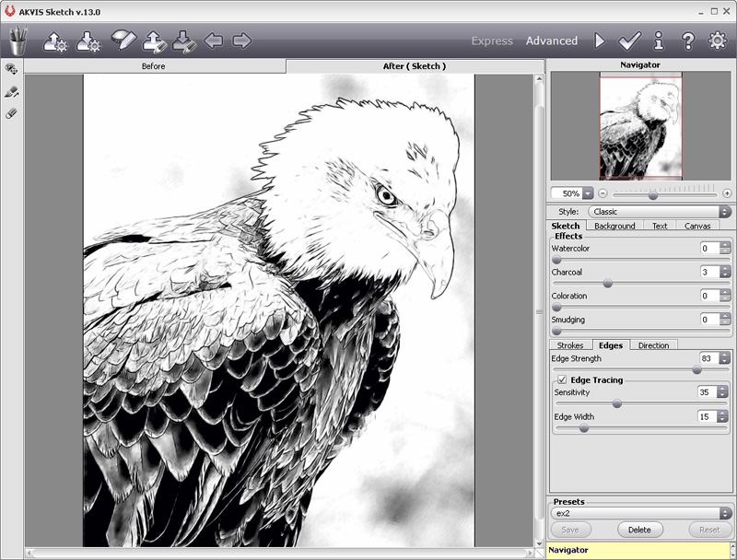
Task: Open the Style Classic dropdown
Action: pos(660,212)
